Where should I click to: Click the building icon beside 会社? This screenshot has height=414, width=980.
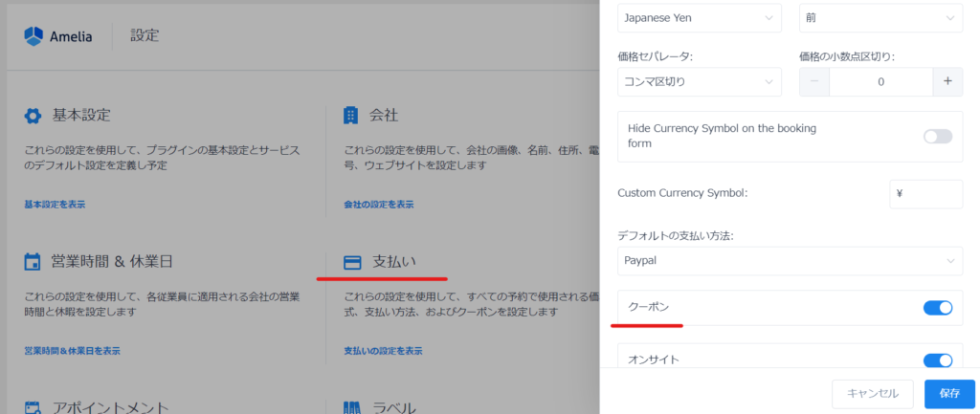(x=351, y=116)
